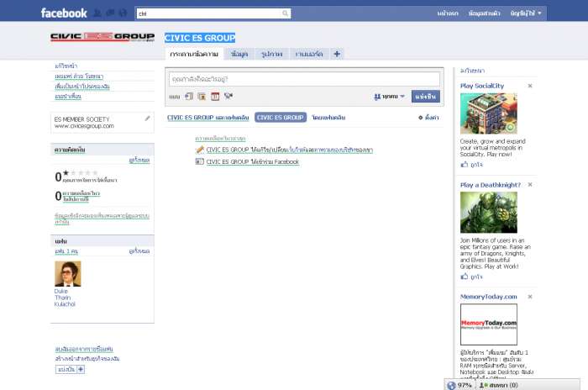Screen dimensions: 588x390
Task: Click the Deathknight green creature ad image
Action: tap(489, 213)
